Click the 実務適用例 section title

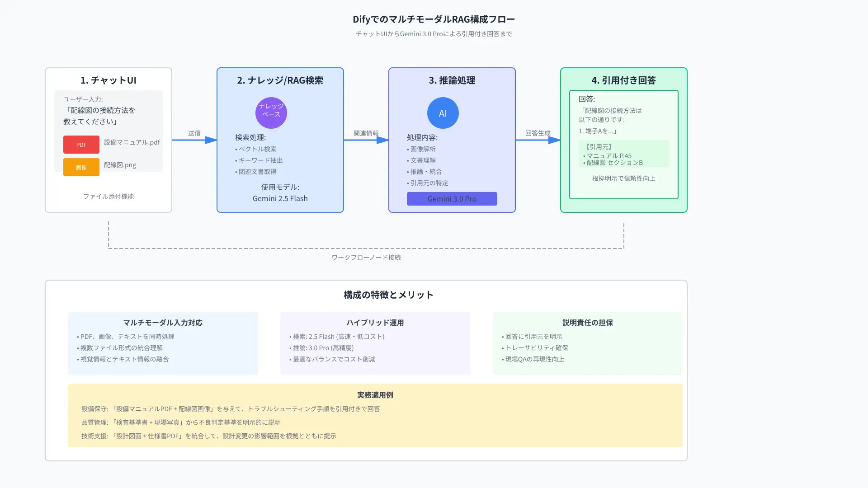coord(375,395)
